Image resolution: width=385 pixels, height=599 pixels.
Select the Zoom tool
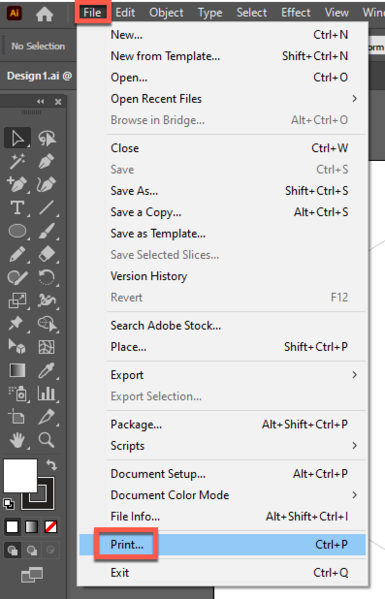pos(47,440)
